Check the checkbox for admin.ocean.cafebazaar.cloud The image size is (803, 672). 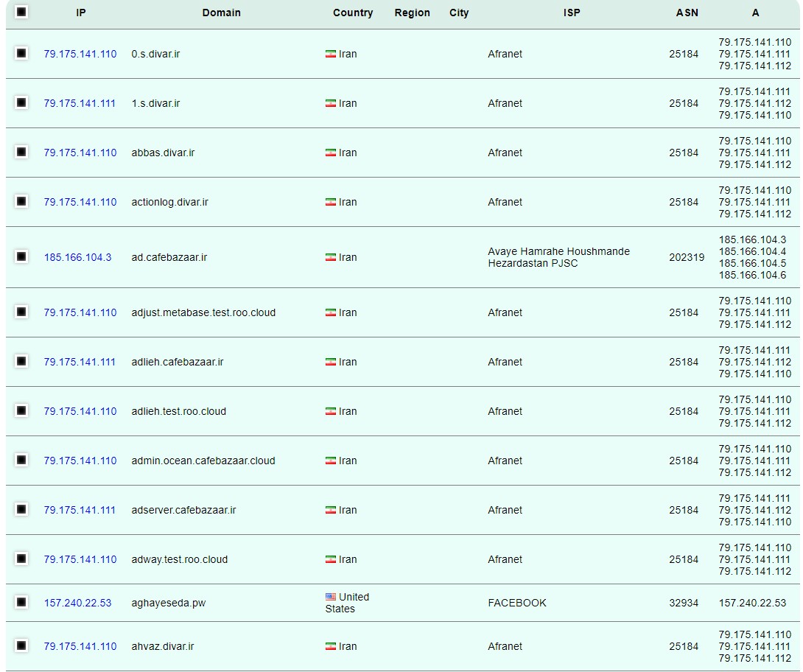click(x=21, y=460)
